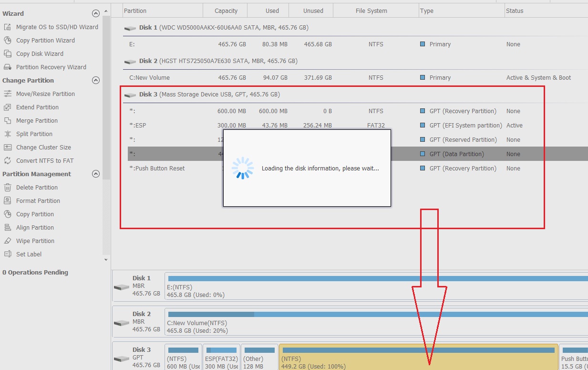Click the sidebar scroll down arrow
This screenshot has height=370, width=588.
click(106, 260)
